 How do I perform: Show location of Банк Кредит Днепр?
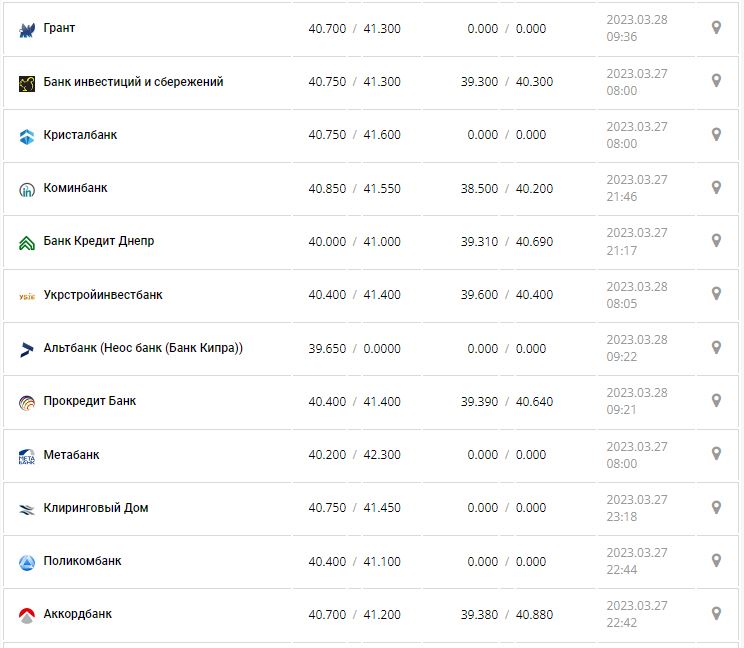tap(716, 241)
